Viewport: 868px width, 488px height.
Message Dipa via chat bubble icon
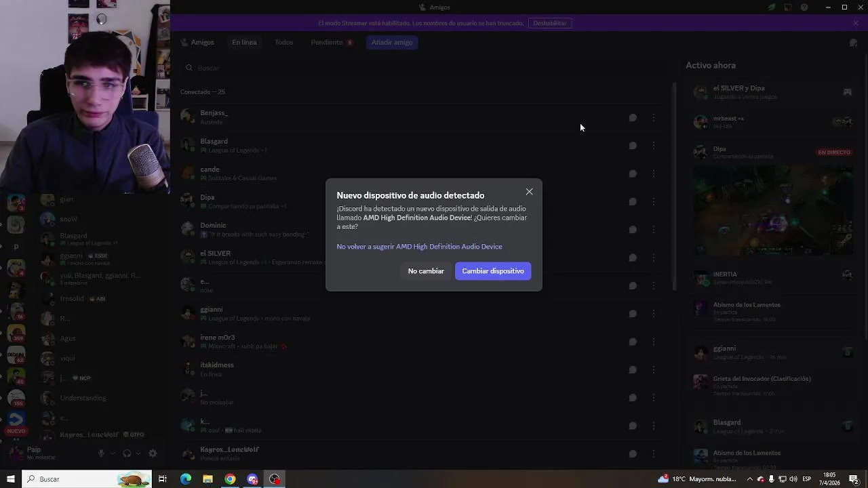pyautogui.click(x=633, y=202)
